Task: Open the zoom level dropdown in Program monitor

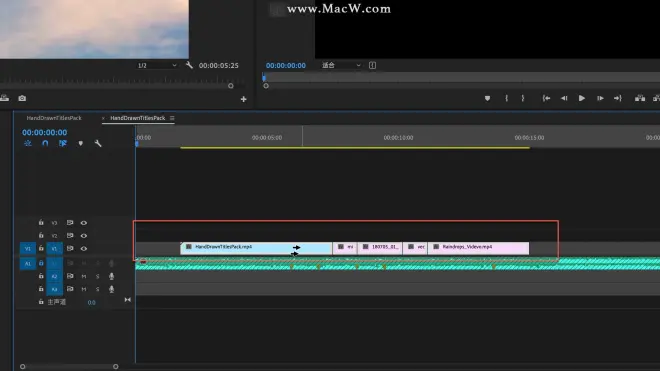Action: point(341,65)
